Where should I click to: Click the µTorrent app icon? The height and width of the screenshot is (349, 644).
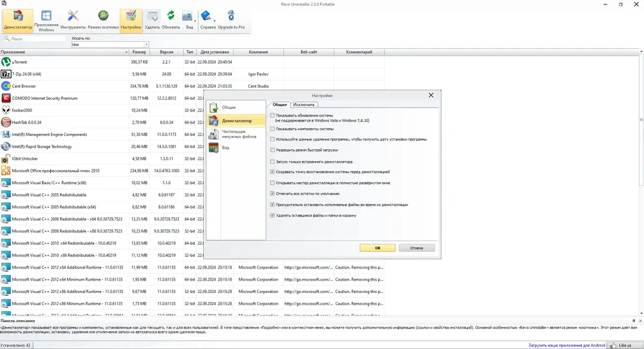(x=6, y=62)
